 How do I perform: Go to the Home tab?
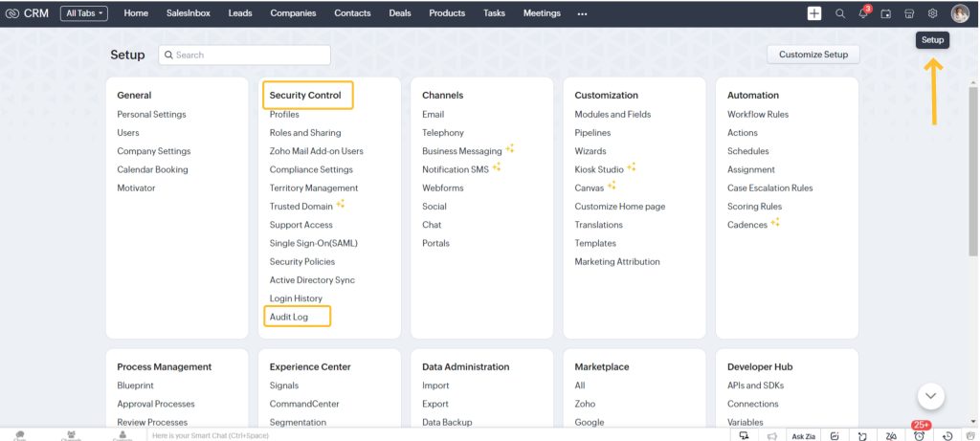tap(136, 13)
